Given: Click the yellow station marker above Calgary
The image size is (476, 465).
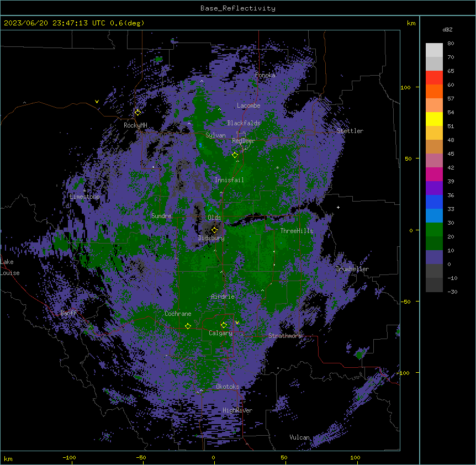Looking at the screenshot, I should click(224, 325).
